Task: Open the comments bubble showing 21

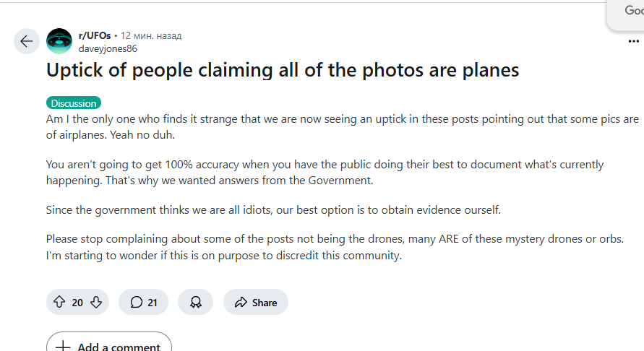Action: coord(143,302)
